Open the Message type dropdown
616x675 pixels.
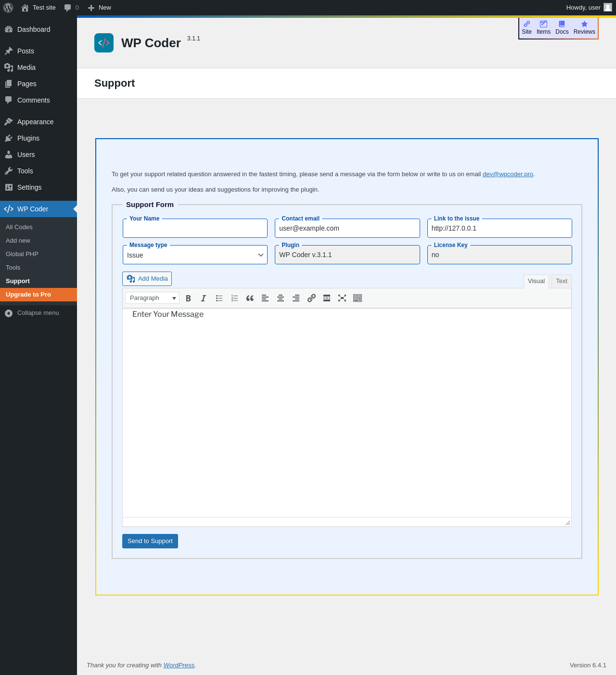(195, 255)
